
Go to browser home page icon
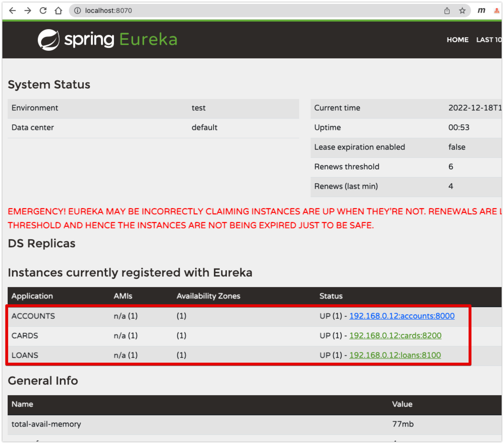point(58,11)
